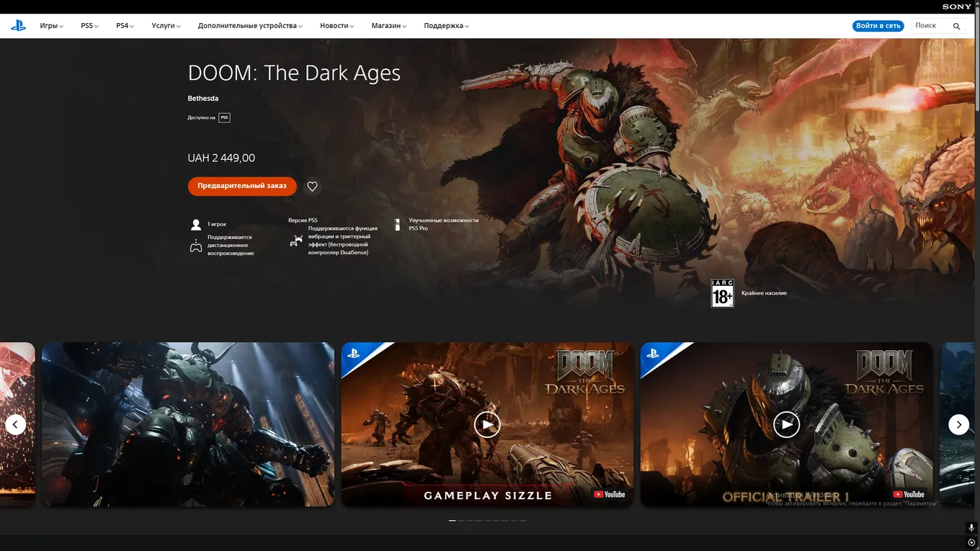This screenshot has height=551, width=980.
Task: Click the DualSense vibration controller icon
Action: pyautogui.click(x=296, y=241)
